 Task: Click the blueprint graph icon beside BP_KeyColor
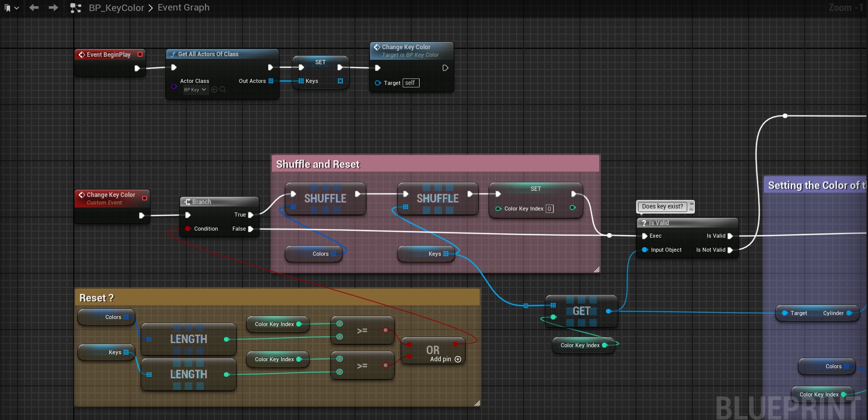(x=75, y=8)
